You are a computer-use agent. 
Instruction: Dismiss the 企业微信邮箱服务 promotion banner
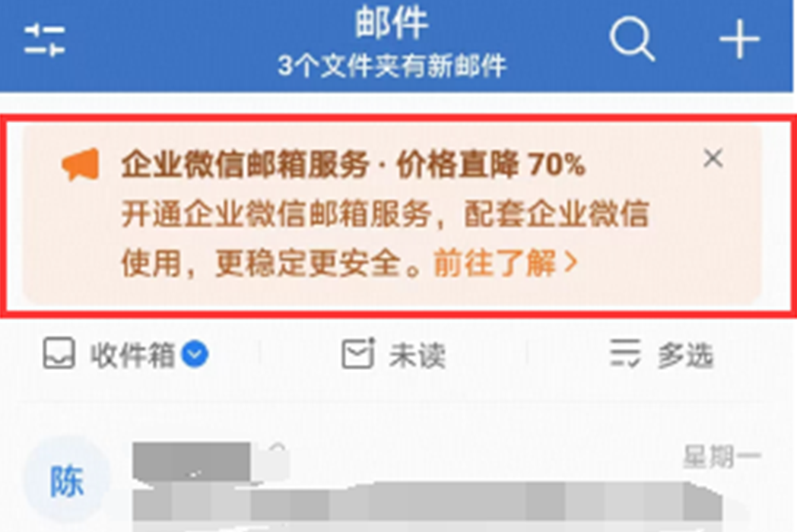[713, 159]
